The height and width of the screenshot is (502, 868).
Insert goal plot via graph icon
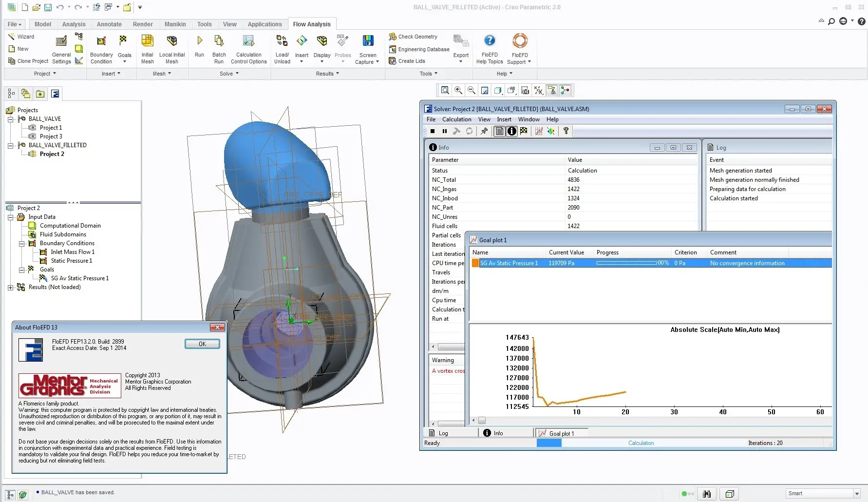[539, 131]
